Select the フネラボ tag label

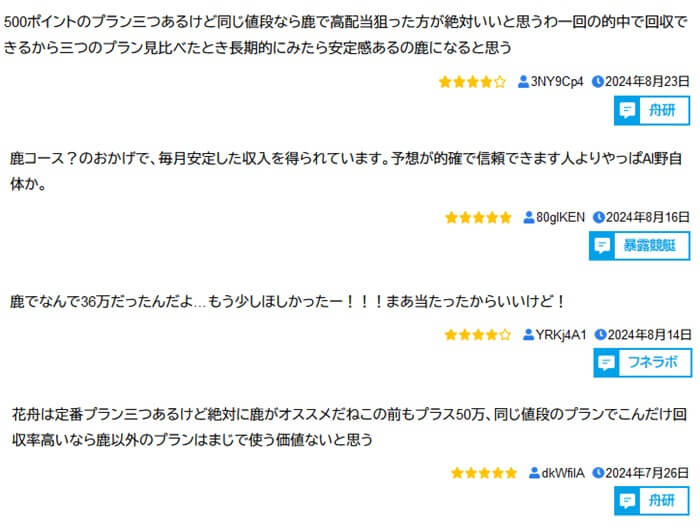point(653,362)
